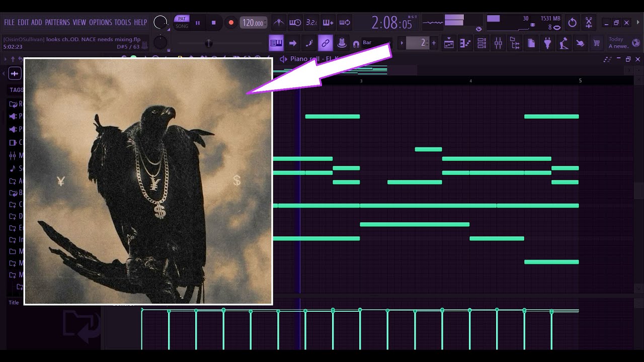This screenshot has height=362, width=644.
Task: Open the Playlist view icon
Action: point(449,43)
